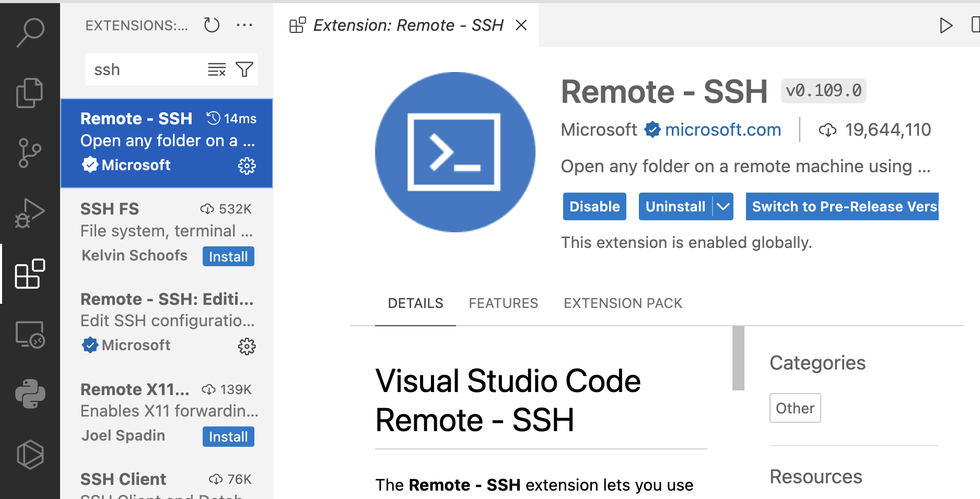Screen dimensions: 980x499
Task: Select Remote - SSH: Editing list entry
Action: (x=167, y=323)
